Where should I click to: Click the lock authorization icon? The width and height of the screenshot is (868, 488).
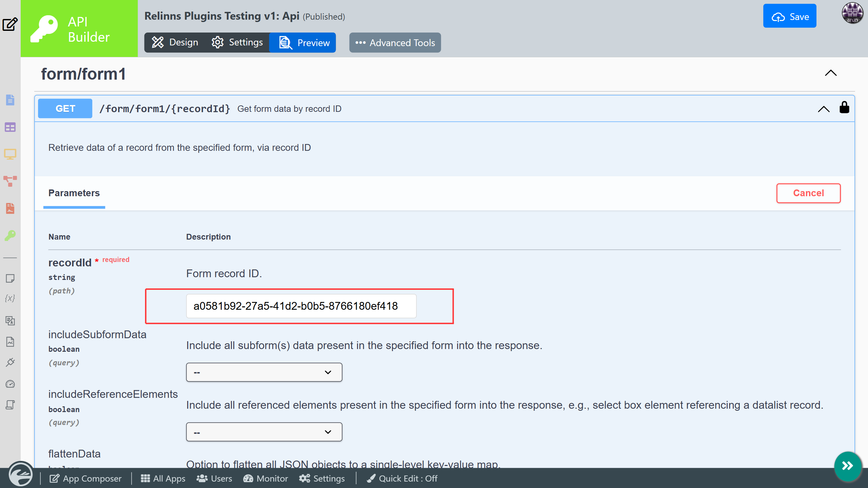click(x=844, y=108)
